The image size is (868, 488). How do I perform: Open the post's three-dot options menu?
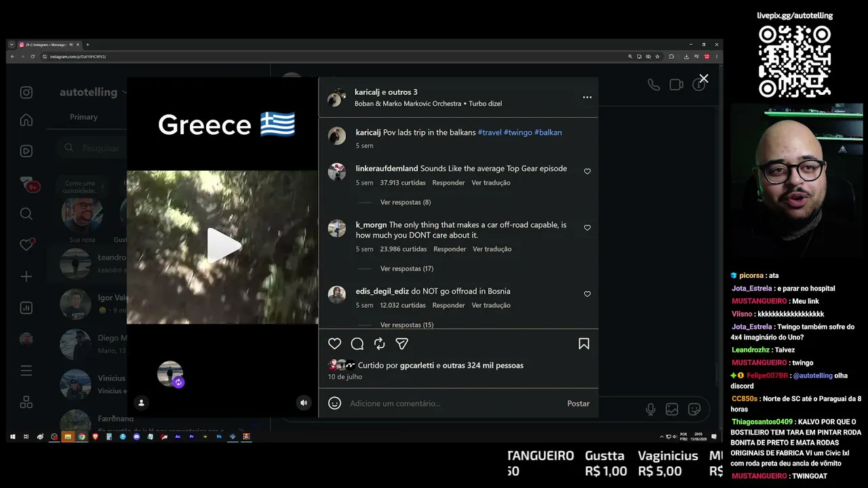point(587,97)
